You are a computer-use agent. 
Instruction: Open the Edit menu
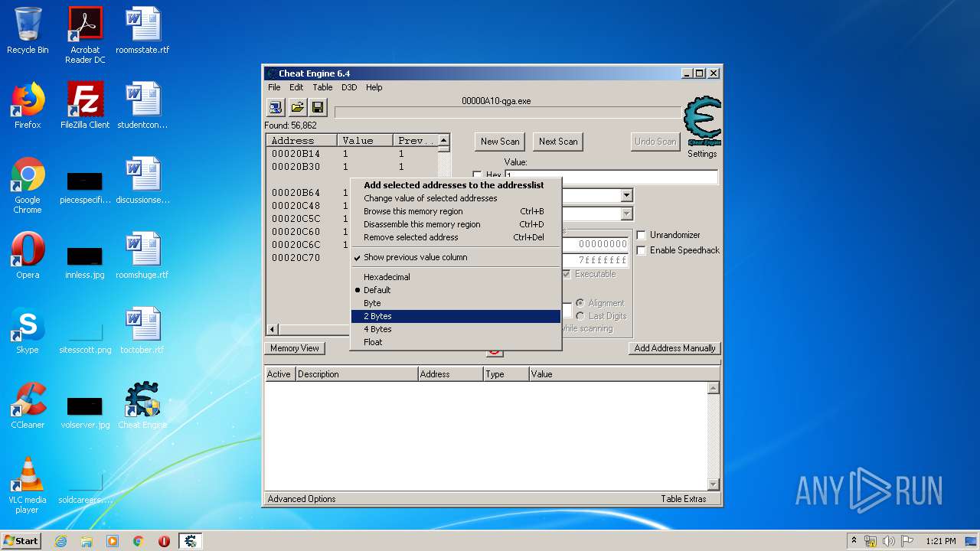click(x=296, y=87)
